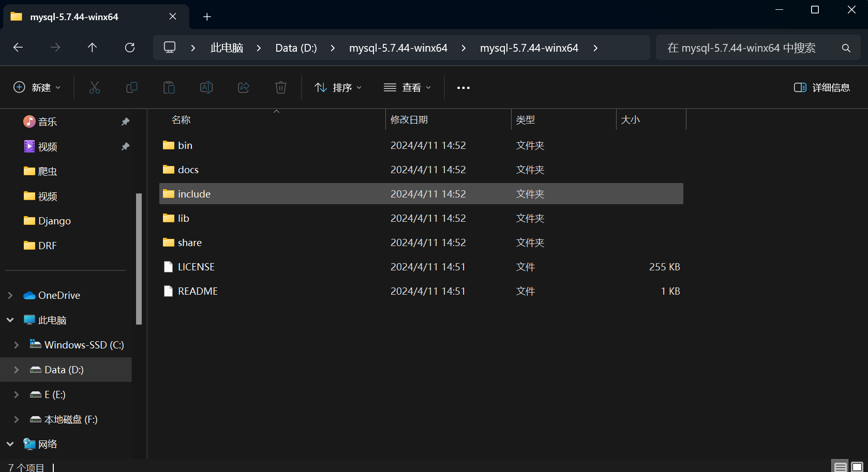The image size is (868, 472).
Task: Open the See more ellipsis menu
Action: point(463,88)
